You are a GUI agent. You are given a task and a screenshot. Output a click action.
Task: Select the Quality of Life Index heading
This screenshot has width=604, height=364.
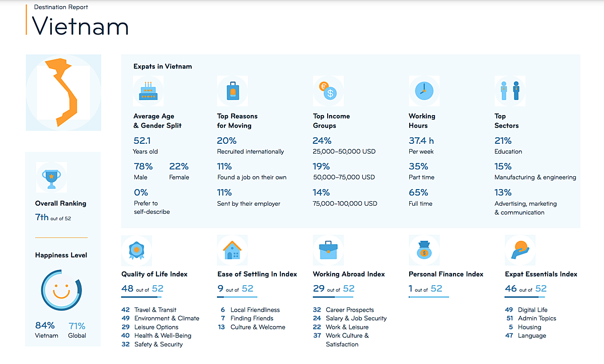pyautogui.click(x=154, y=274)
